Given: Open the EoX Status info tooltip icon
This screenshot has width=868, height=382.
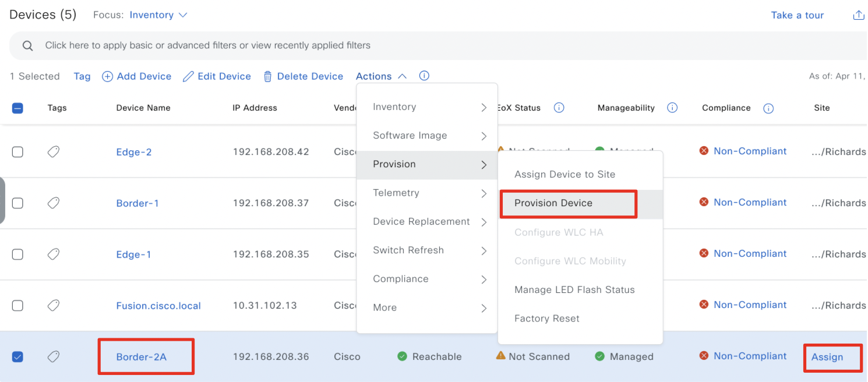Looking at the screenshot, I should click(559, 108).
